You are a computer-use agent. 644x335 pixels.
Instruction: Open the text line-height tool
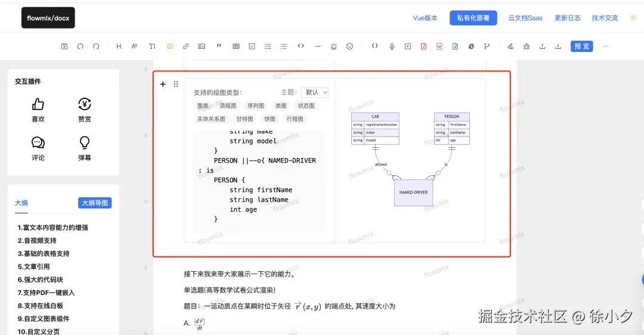(152, 46)
